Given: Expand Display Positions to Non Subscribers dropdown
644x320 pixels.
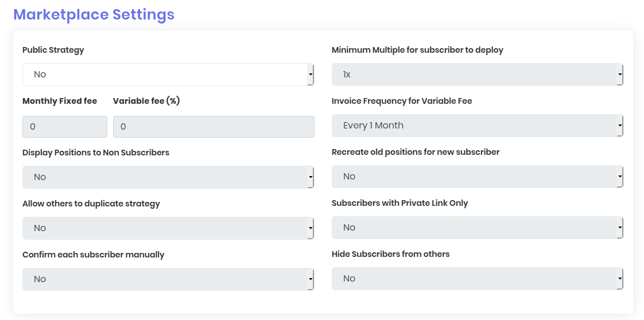Looking at the screenshot, I should [168, 177].
